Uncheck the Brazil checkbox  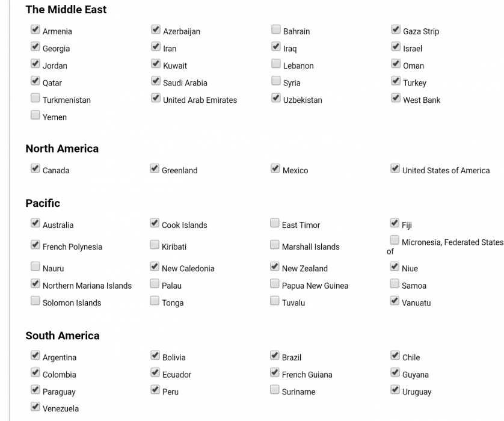click(x=274, y=355)
